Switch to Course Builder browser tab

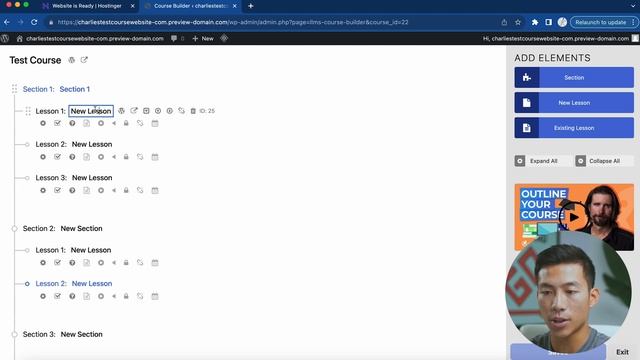(x=190, y=6)
